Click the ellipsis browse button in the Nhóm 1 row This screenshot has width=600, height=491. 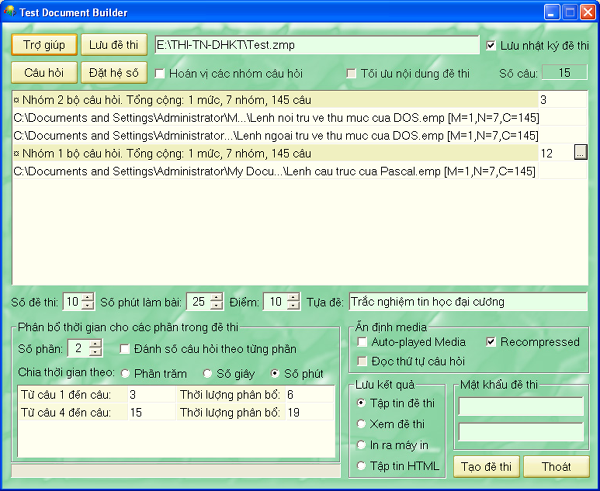tap(580, 153)
